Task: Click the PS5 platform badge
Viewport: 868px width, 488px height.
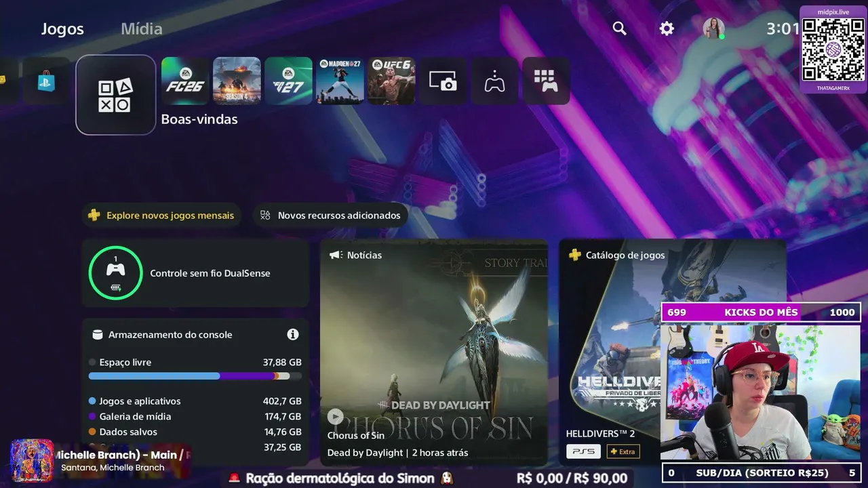Action: (x=583, y=451)
